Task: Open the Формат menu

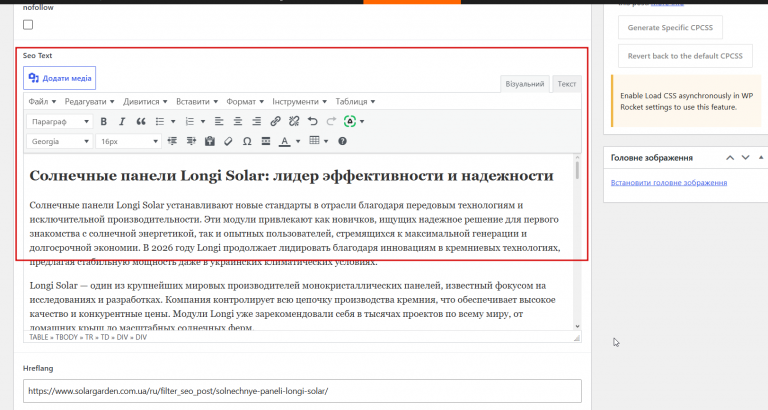Action: 245,101
